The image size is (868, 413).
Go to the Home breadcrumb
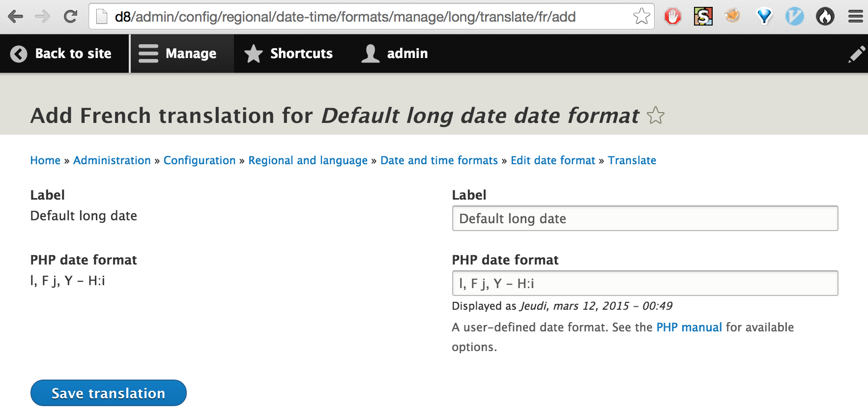tap(45, 160)
